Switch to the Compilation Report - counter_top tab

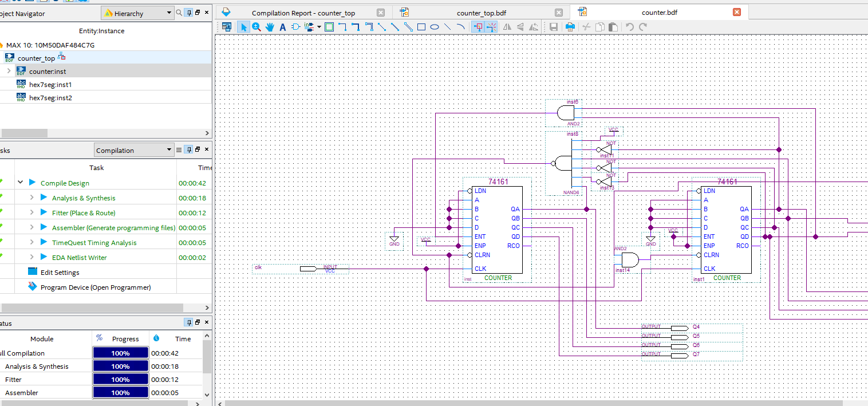pos(303,13)
